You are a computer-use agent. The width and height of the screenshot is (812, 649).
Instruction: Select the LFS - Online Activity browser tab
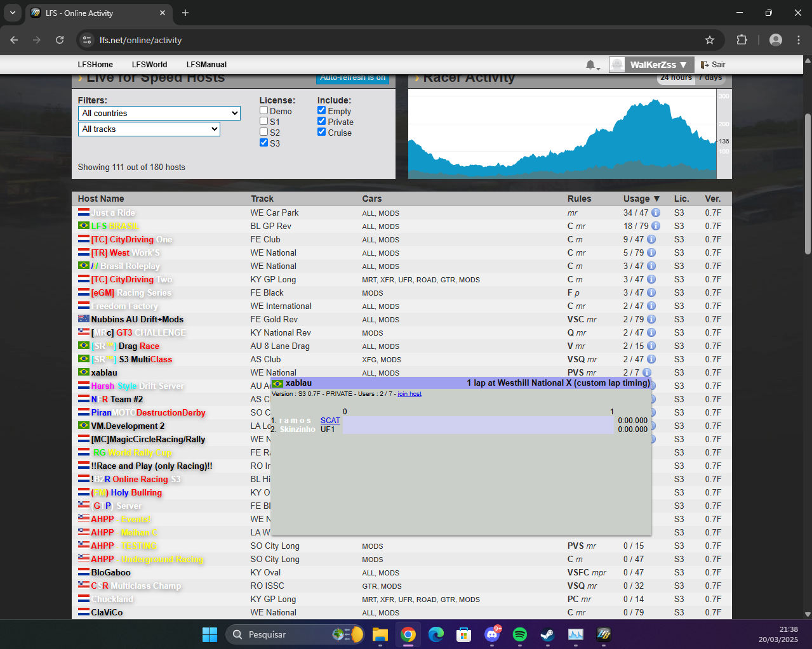(x=98, y=13)
